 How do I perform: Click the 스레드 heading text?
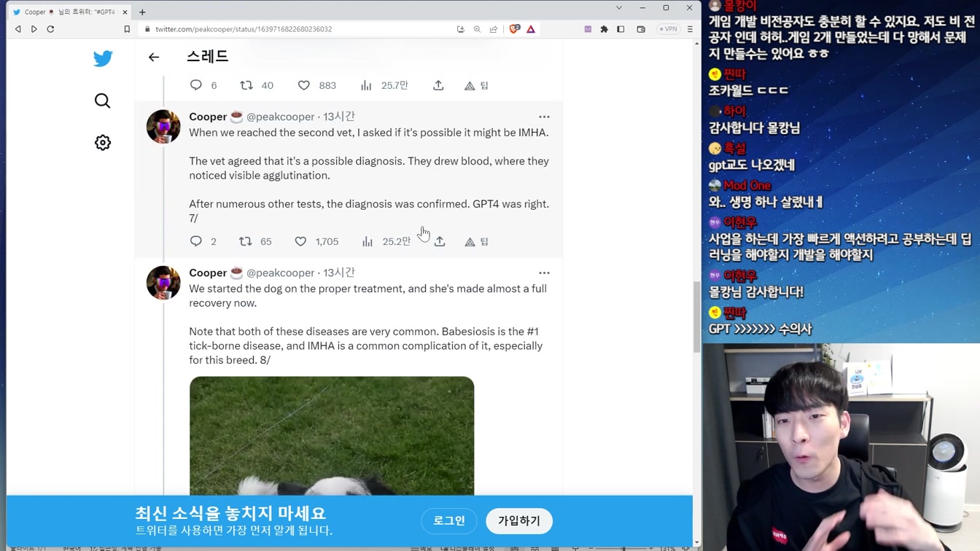pyautogui.click(x=207, y=56)
